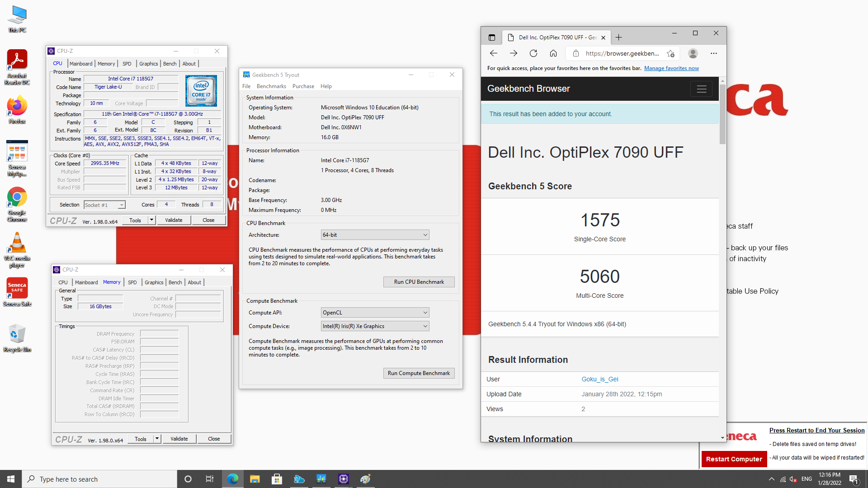868x488 pixels.
Task: Open Seneca MyApps desktop shortcut
Action: click(17, 158)
